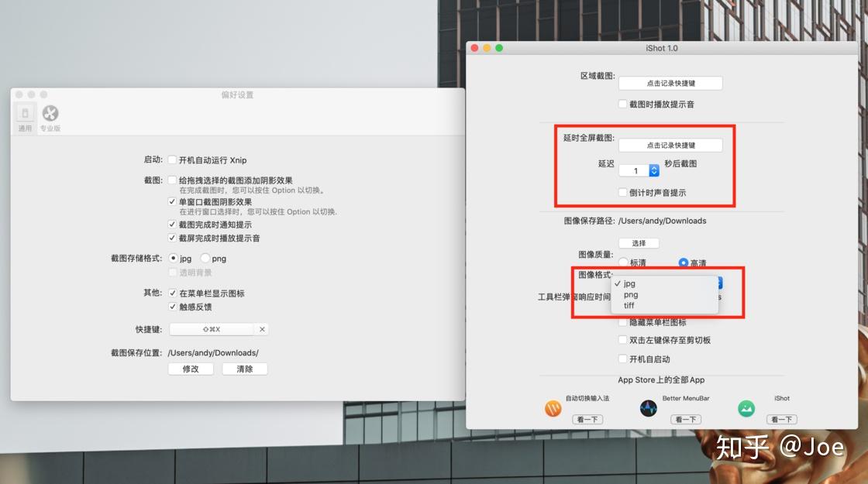
Task: Click the Better MenuBar app icon
Action: [x=648, y=407]
